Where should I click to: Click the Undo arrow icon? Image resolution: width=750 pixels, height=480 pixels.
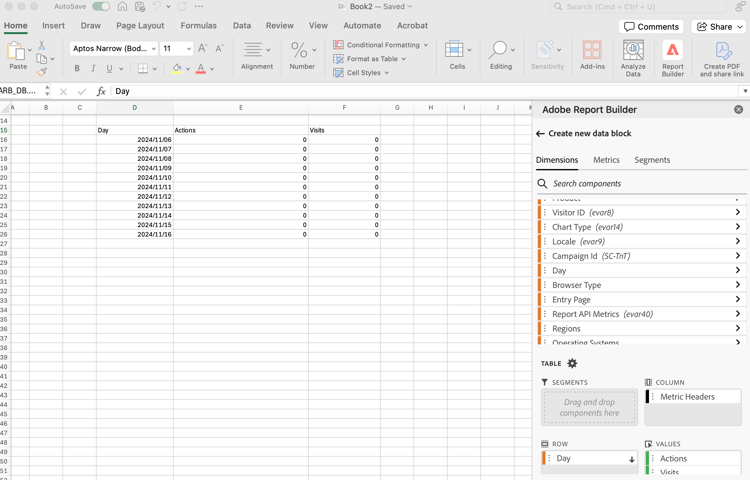[x=156, y=7]
